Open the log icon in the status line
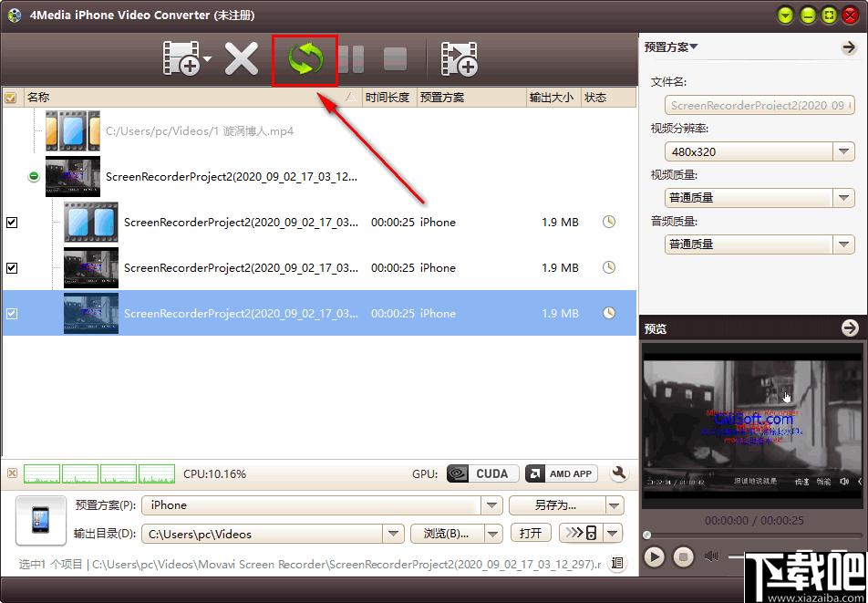The height and width of the screenshot is (603, 868). (617, 564)
